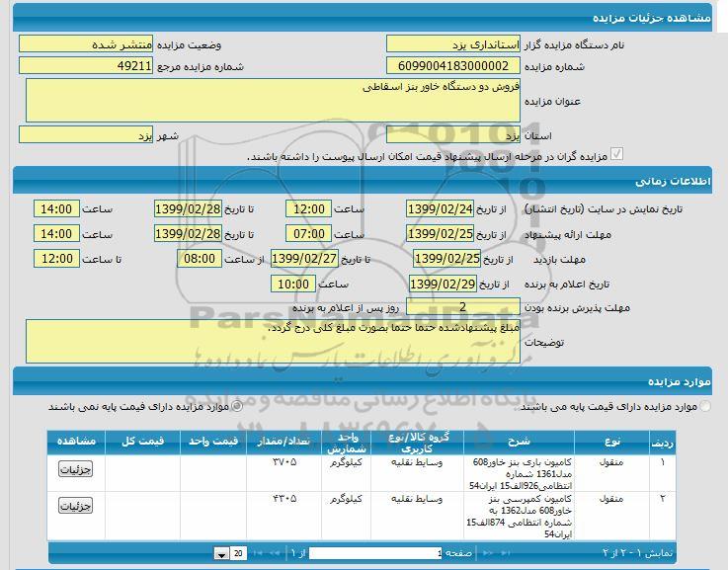Toggle the attachment-allowed checkbox for bidders

616,154
